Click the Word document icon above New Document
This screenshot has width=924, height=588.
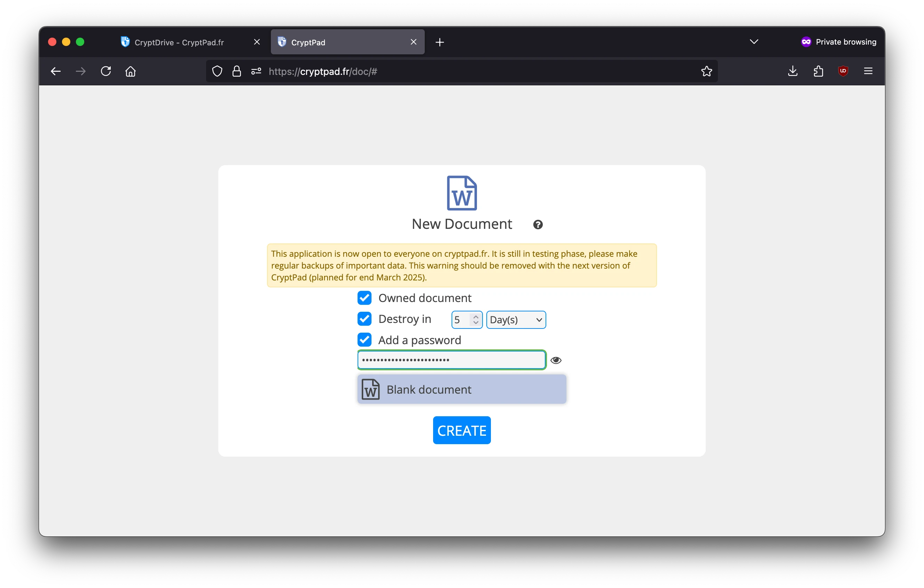tap(462, 193)
